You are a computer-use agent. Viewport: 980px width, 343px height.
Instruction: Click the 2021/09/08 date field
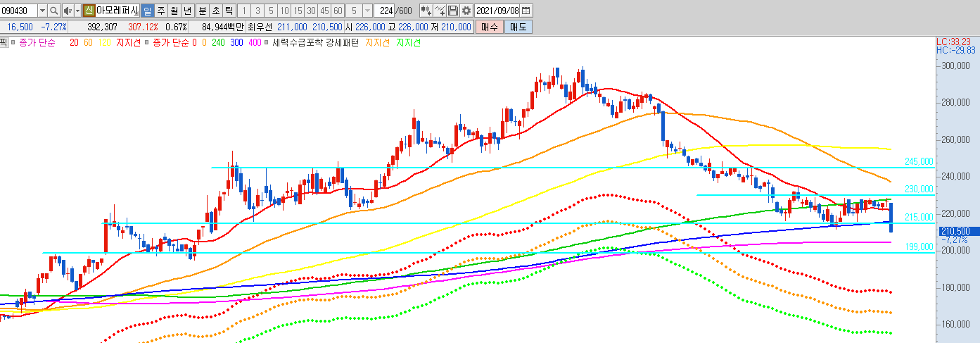(497, 11)
